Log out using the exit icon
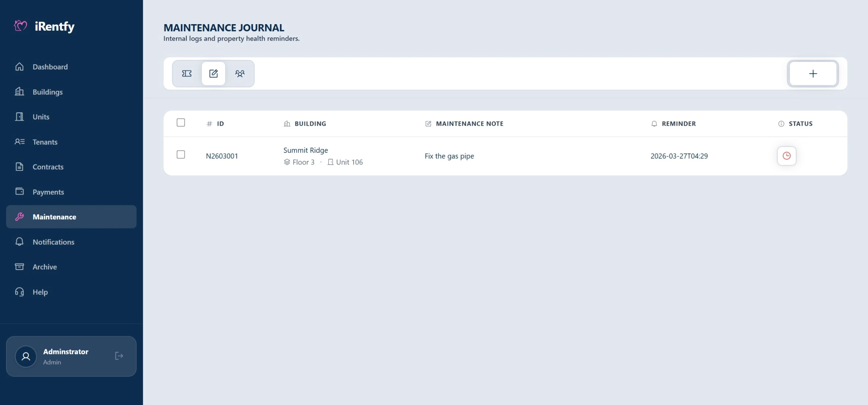868x405 pixels. (x=119, y=356)
